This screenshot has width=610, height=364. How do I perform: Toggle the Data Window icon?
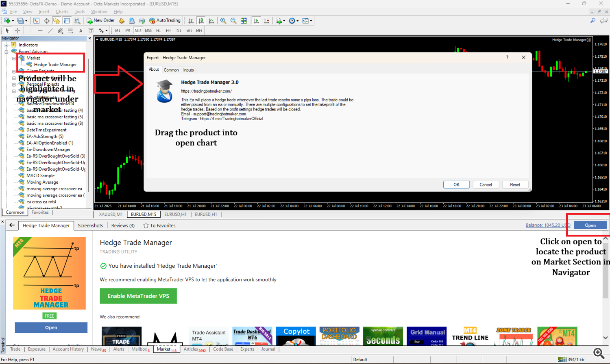click(x=46, y=21)
